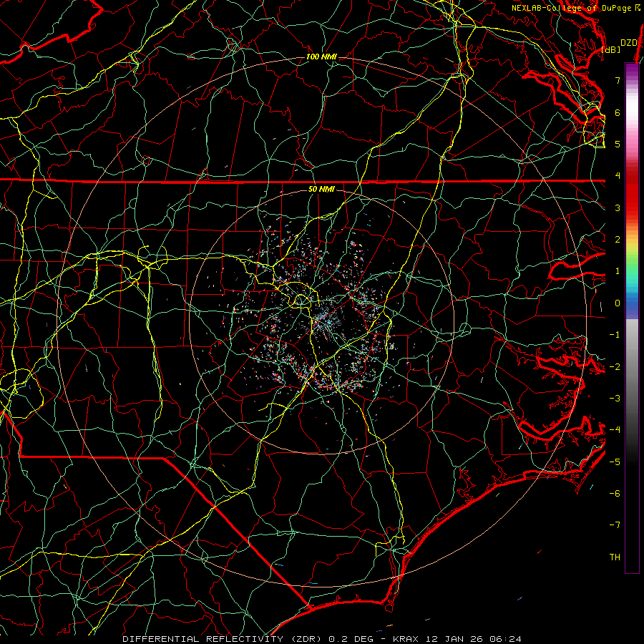644x644 pixels.
Task: Click the 4 value on color scale
Action: click(618, 176)
